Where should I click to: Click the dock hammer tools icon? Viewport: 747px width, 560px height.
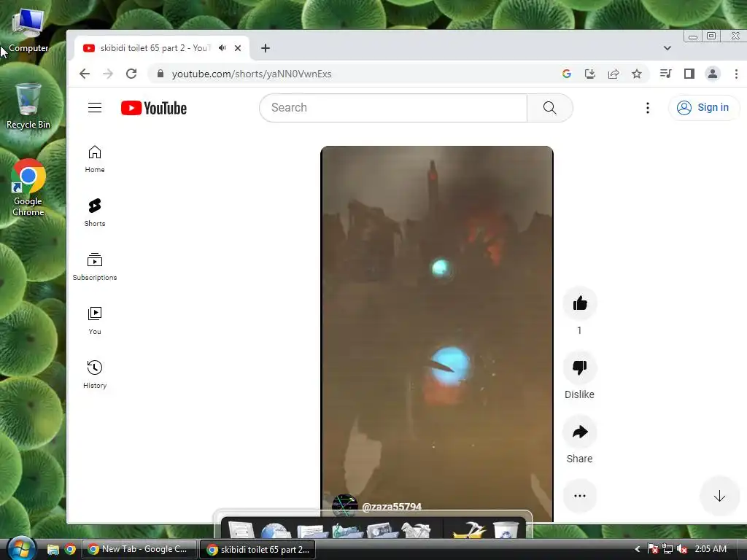469,530
